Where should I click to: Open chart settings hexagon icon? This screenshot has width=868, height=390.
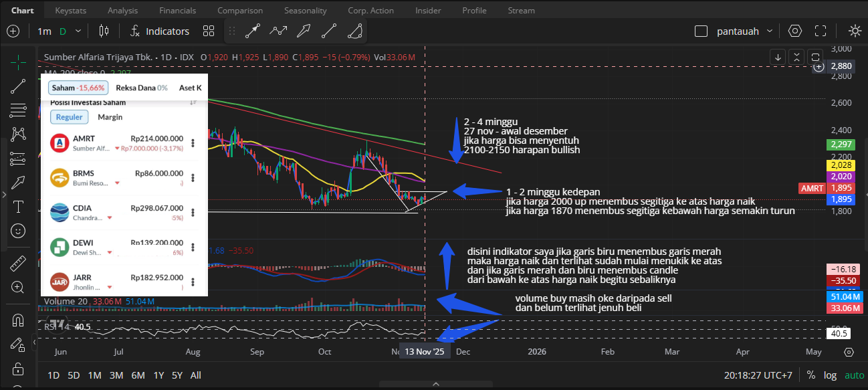coord(795,31)
